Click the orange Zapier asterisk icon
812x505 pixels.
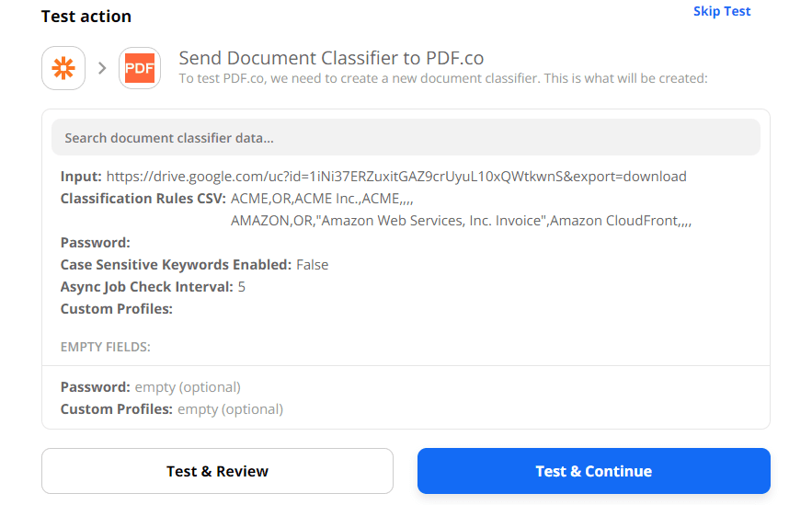coord(63,69)
